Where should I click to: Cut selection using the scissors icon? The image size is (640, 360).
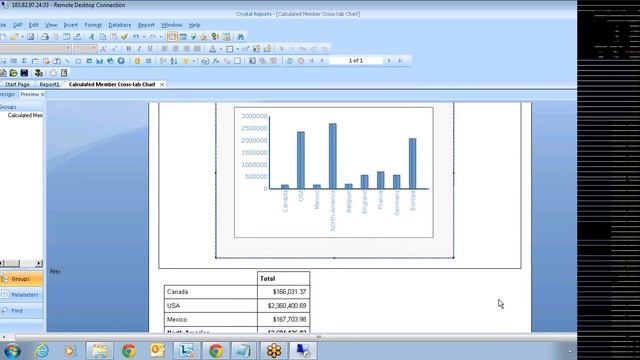point(91,37)
